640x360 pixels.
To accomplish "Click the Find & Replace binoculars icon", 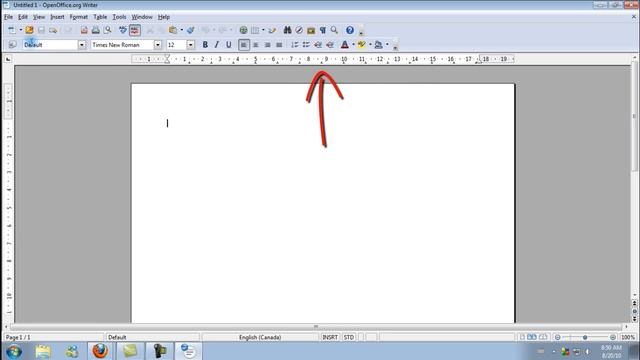I will tap(287, 30).
